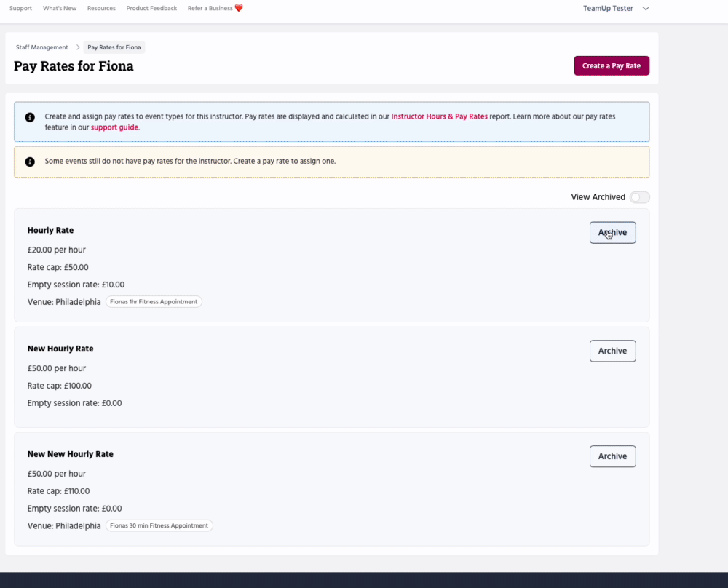
Task: Open the What's New menu item
Action: tap(60, 9)
